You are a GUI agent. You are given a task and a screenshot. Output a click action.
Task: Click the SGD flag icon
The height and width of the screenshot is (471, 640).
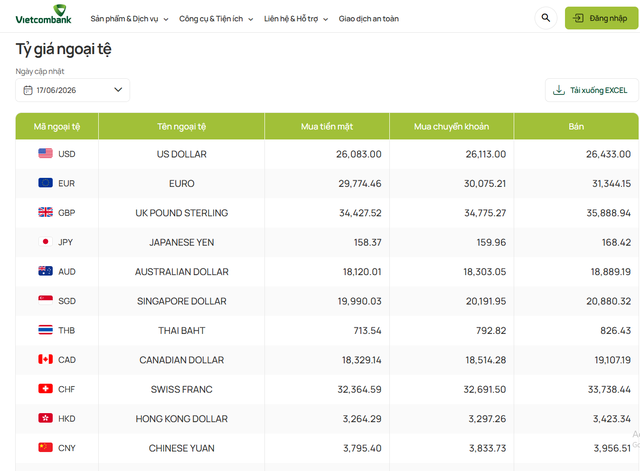click(45, 300)
